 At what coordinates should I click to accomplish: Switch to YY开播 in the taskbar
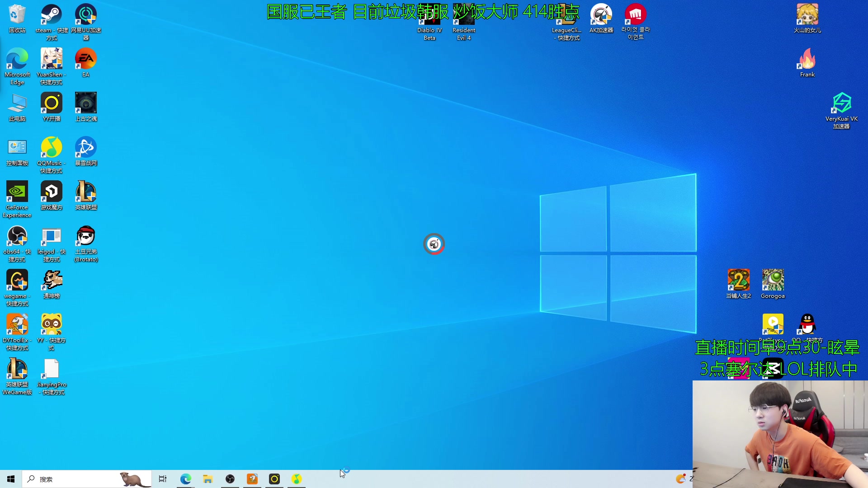tap(274, 479)
